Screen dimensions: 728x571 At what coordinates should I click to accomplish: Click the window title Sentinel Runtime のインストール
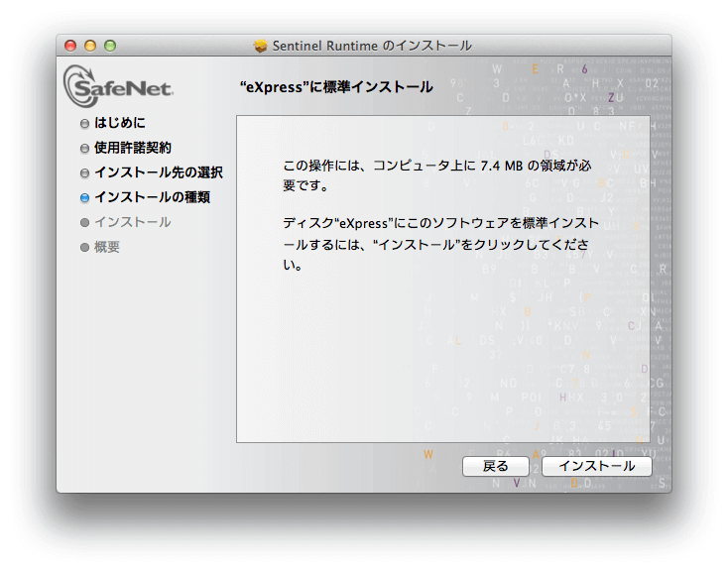pyautogui.click(x=372, y=46)
